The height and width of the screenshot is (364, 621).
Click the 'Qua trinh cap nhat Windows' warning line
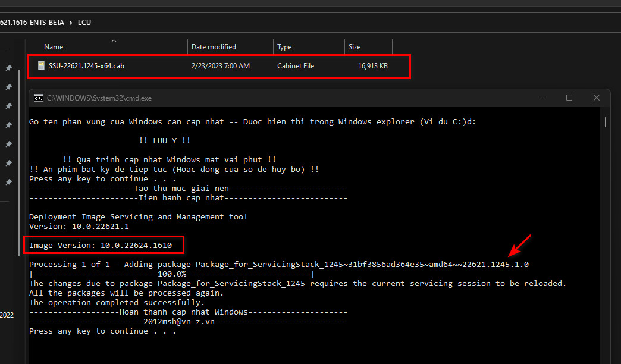pyautogui.click(x=169, y=160)
